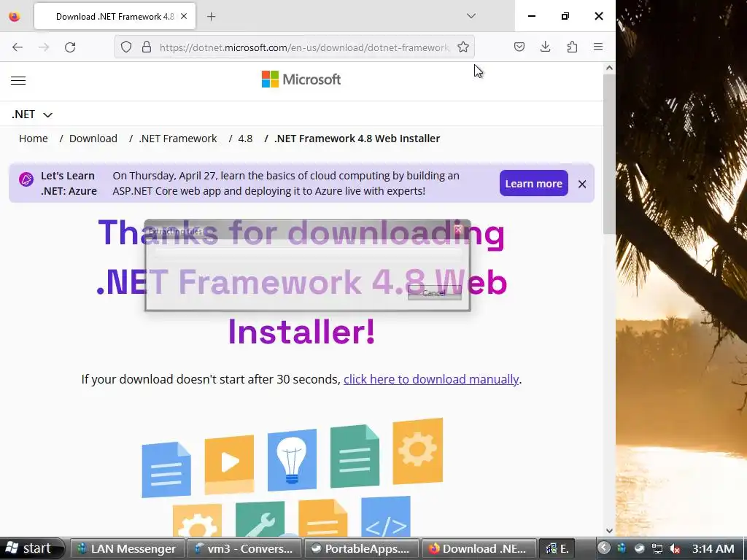Click the orange play-button illustration tile
747x560 pixels.
[229, 464]
